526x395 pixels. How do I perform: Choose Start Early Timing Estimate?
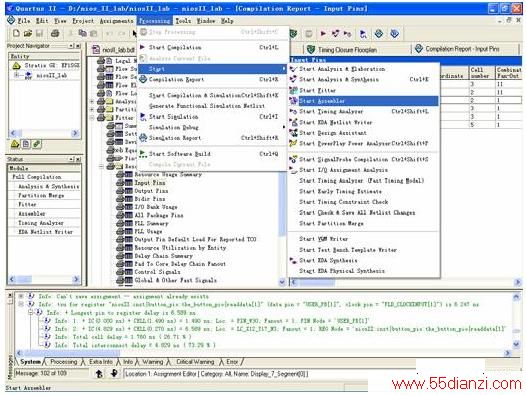click(x=364, y=191)
